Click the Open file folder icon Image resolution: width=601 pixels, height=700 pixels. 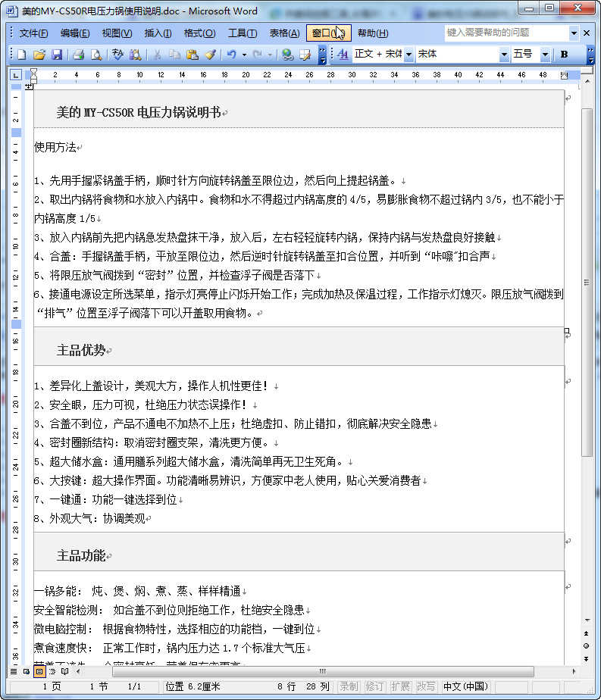coord(39,55)
